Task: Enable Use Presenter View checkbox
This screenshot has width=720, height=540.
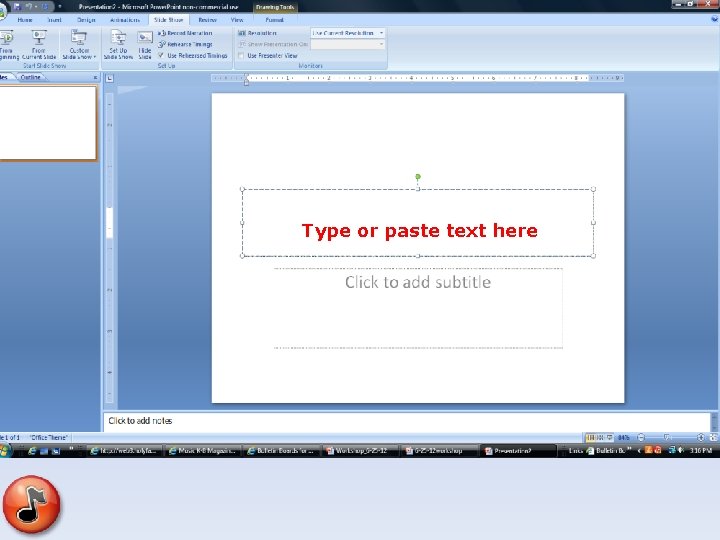Action: coord(241,56)
